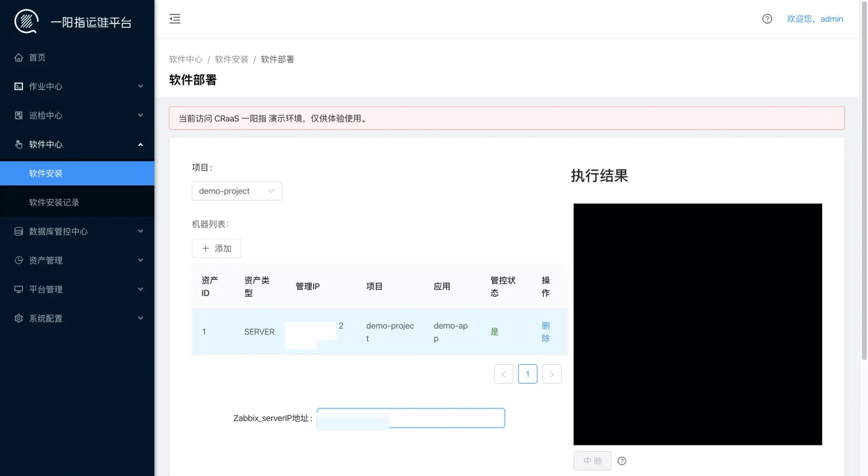Click demo-app cell in machine table
Image resolution: width=868 pixels, height=476 pixels.
[x=451, y=332]
